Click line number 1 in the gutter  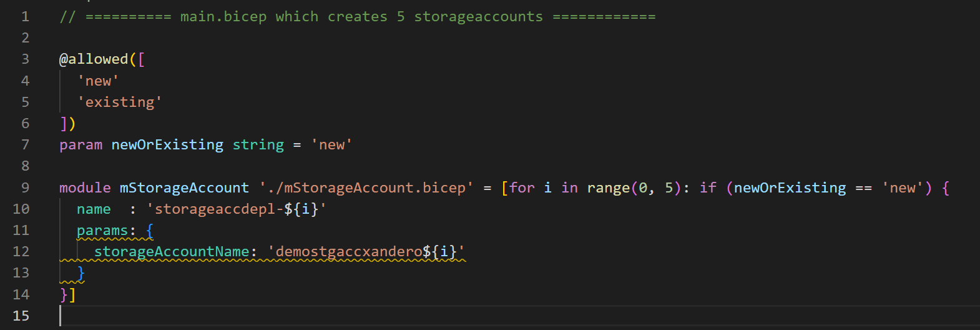pos(25,16)
